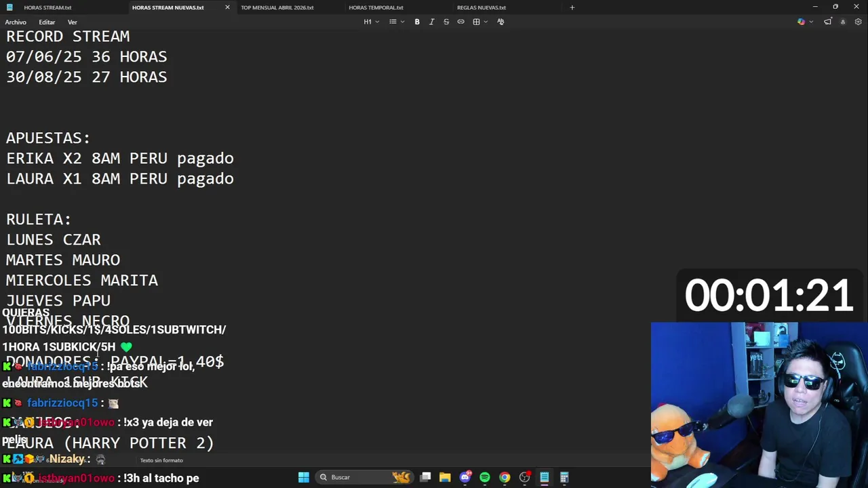The height and width of the screenshot is (488, 868).
Task: Click the 'LUNES CZAR' line
Action: [54, 239]
